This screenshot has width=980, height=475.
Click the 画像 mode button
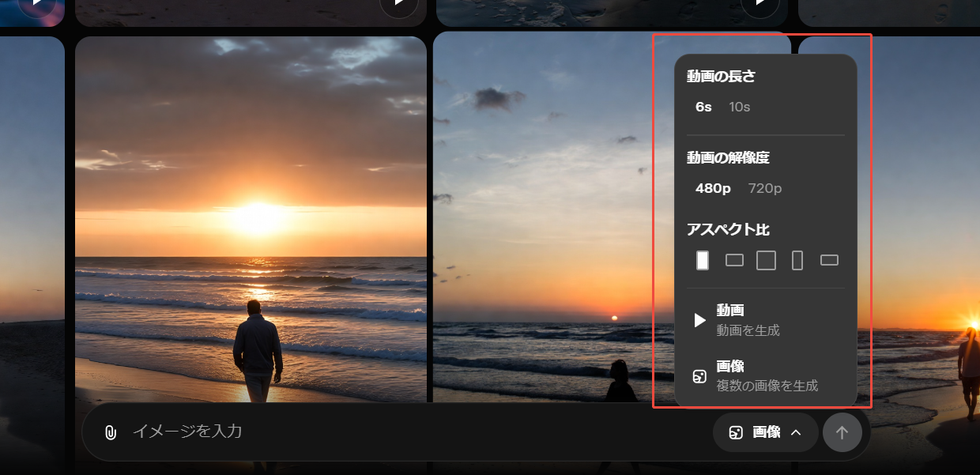(x=765, y=432)
